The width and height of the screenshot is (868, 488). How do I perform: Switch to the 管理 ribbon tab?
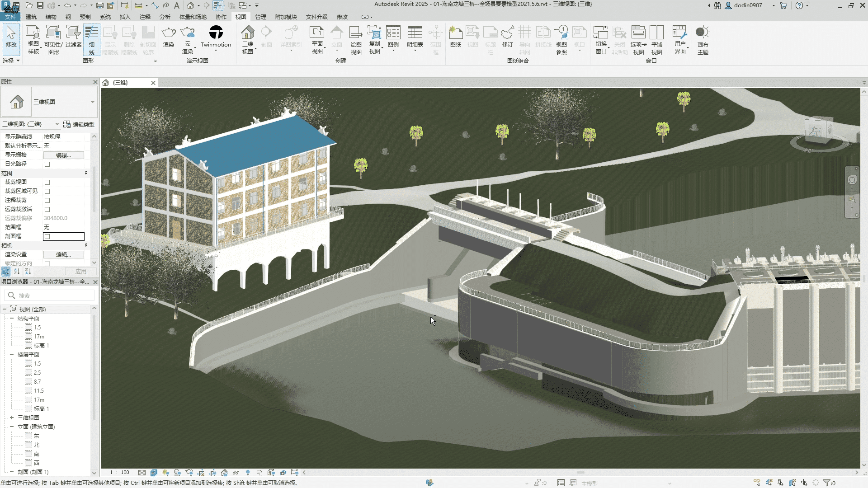[x=260, y=17]
